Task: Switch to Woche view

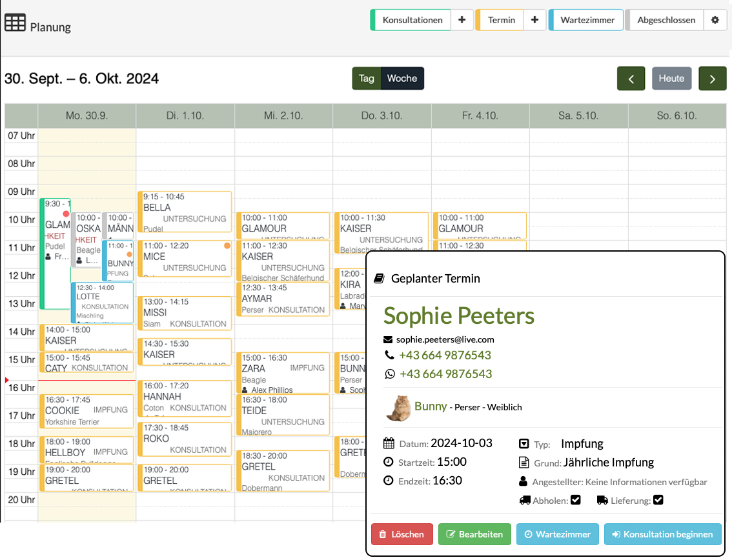Action: coord(402,79)
